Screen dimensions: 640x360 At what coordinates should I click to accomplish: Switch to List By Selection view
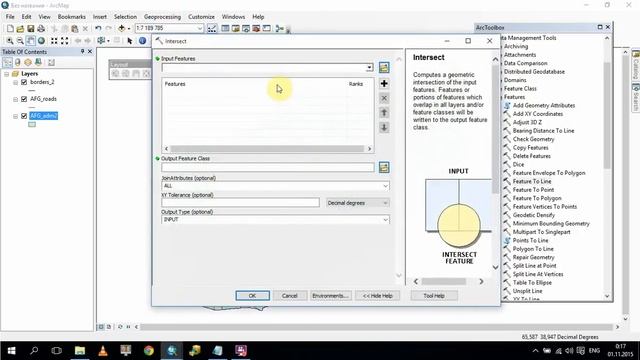(38, 62)
